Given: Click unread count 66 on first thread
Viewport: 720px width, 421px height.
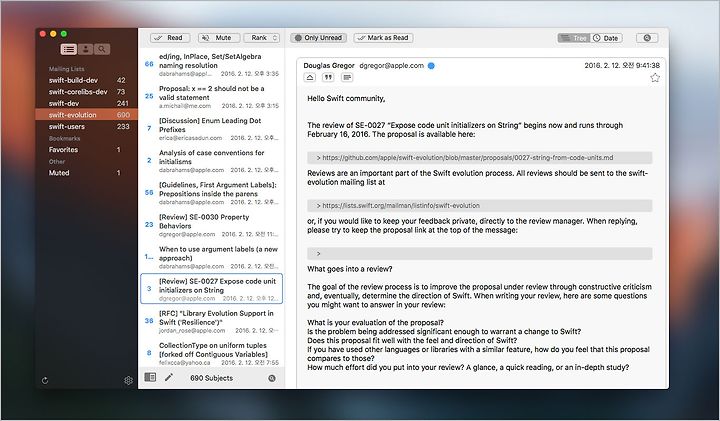Looking at the screenshot, I should click(149, 64).
